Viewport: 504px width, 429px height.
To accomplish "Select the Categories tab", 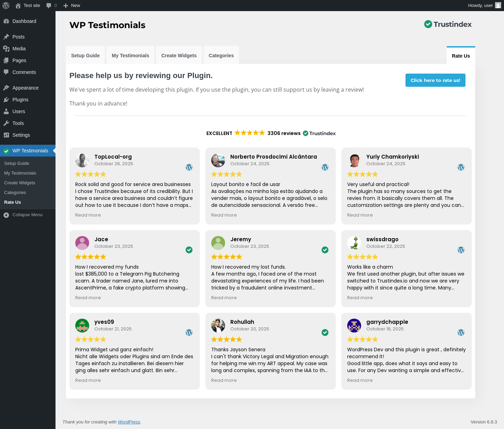I will pyautogui.click(x=221, y=56).
